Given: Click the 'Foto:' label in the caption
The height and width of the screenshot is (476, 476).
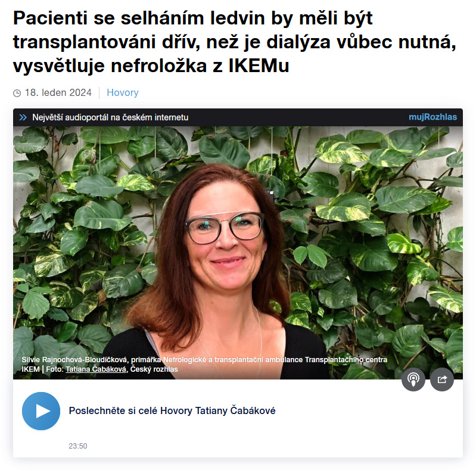Looking at the screenshot, I should click(x=55, y=369).
